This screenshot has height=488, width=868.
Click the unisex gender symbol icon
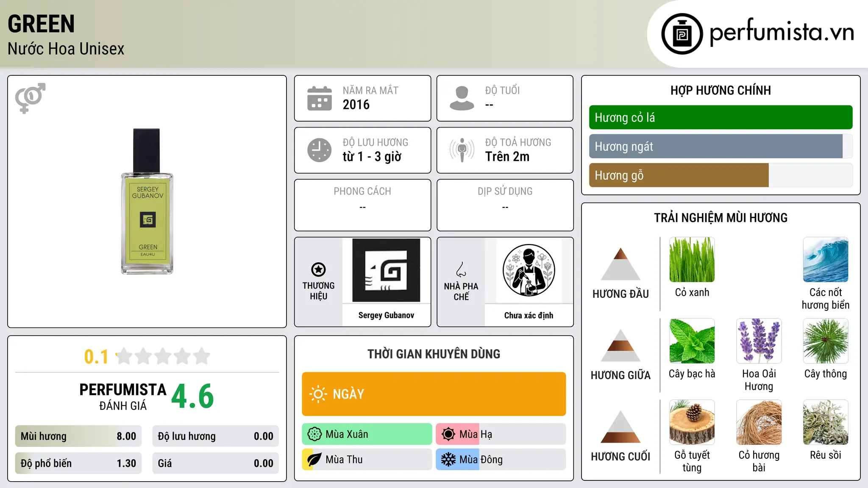click(x=30, y=98)
